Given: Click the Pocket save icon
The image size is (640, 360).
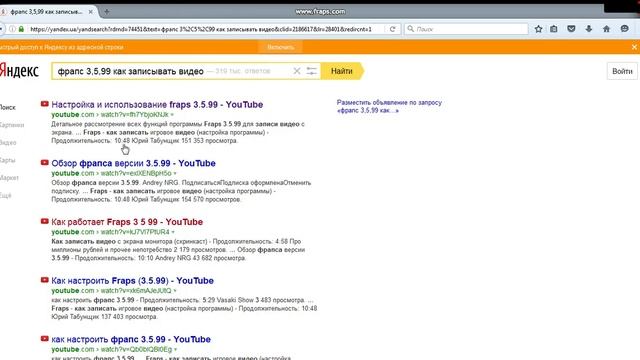Looking at the screenshot, I should 571,29.
